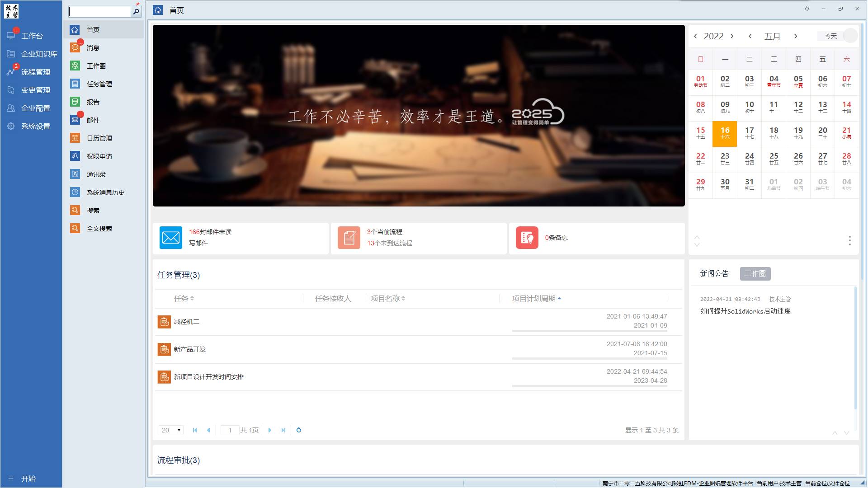
Task: Open the 工作台 workbench menu
Action: (x=31, y=36)
